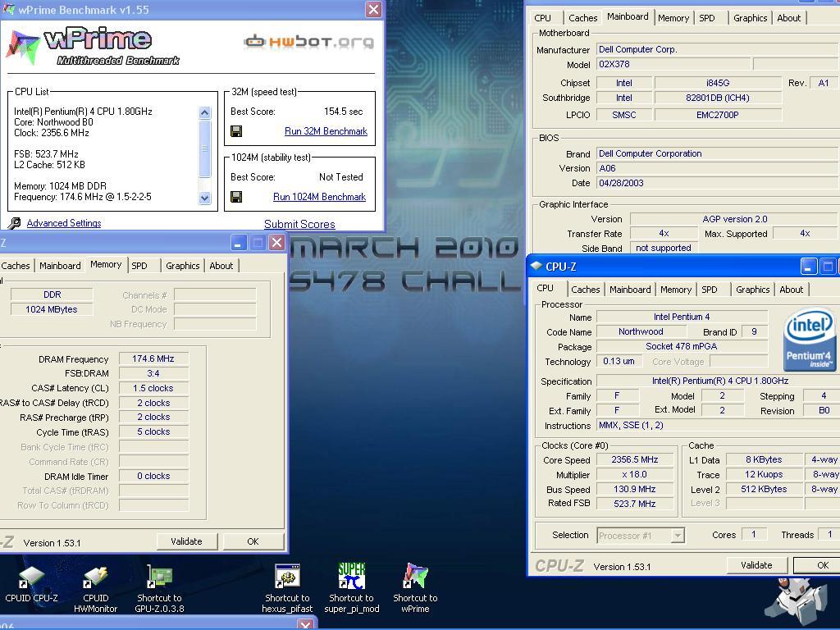The width and height of the screenshot is (840, 630).
Task: Click the FSB:DRAM 3:4 ratio field
Action: (153, 373)
